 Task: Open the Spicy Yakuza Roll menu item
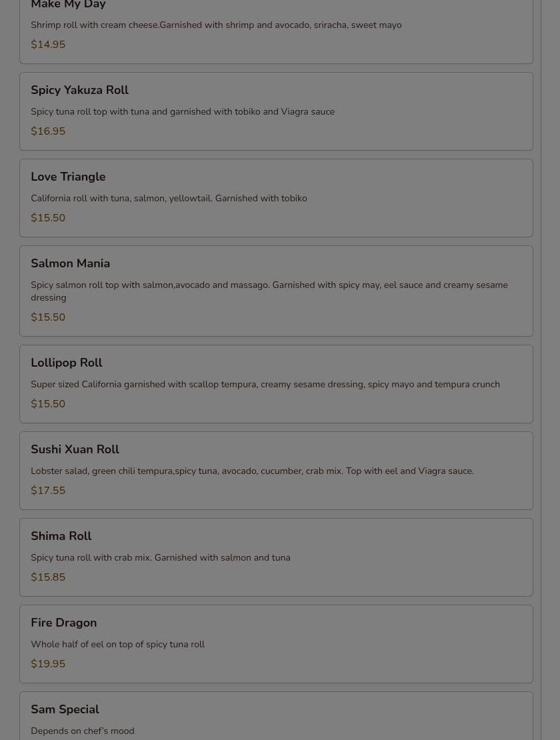(79, 90)
